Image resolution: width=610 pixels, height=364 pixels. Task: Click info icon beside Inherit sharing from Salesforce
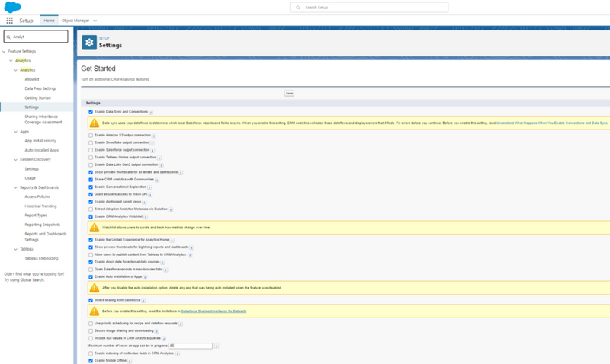[143, 300]
